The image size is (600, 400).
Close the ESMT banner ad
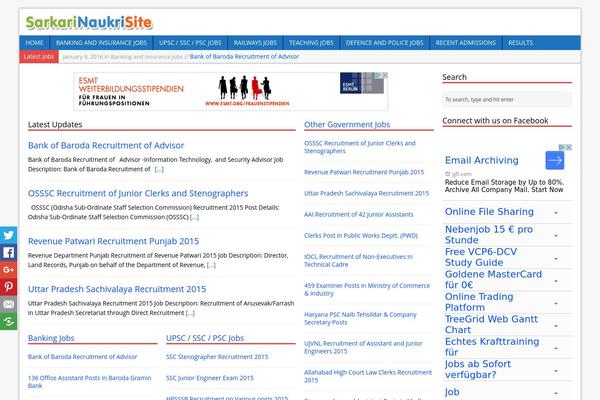point(385,75)
